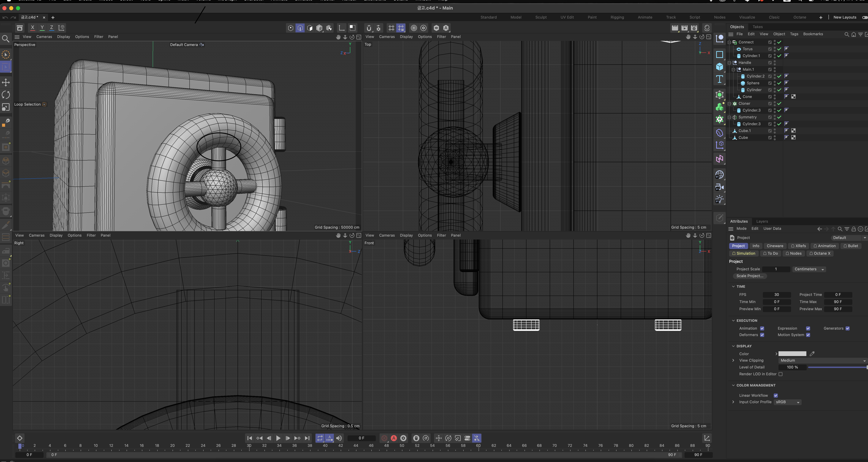Open the Layers tab

(762, 221)
